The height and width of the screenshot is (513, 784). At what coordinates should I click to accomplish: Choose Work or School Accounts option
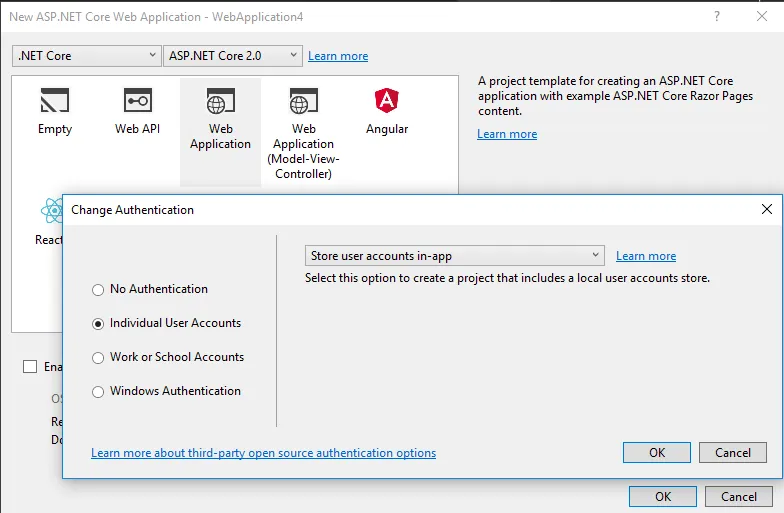98,358
